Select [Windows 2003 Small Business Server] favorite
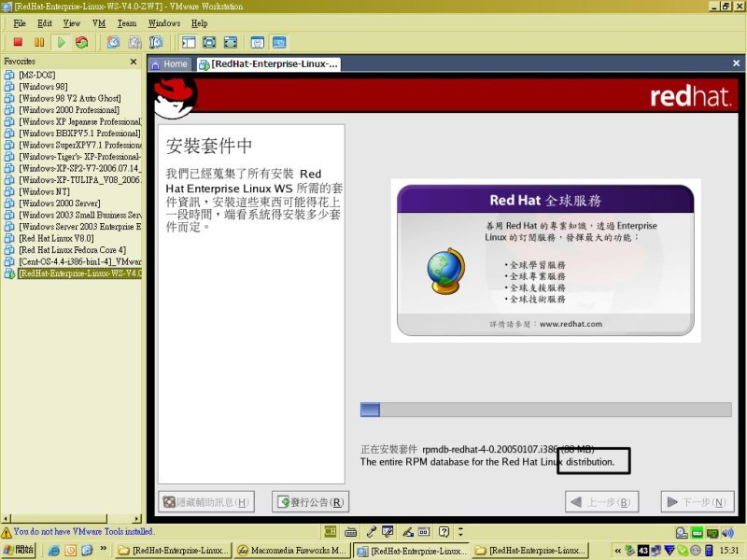This screenshot has width=747, height=560. pyautogui.click(x=73, y=215)
